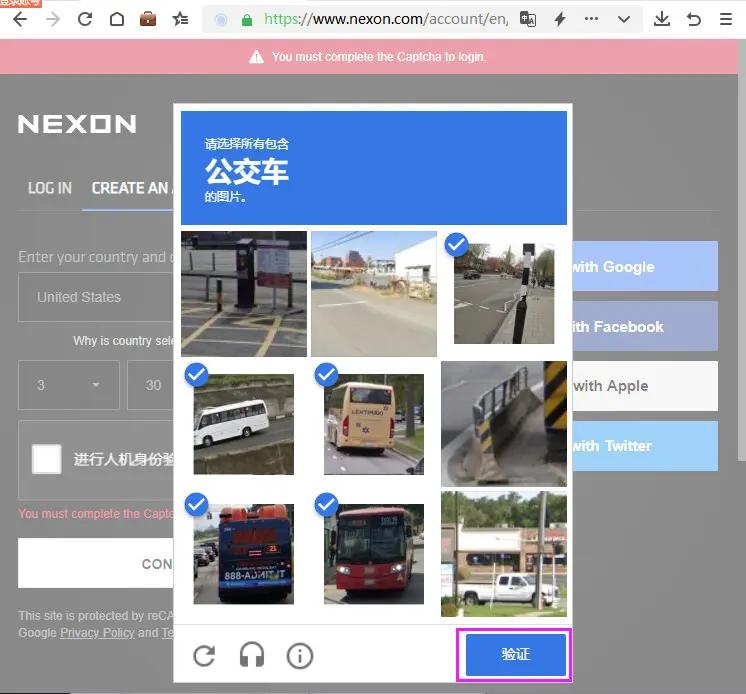Viewport: 746px width, 694px height.
Task: Select the white pickup truck captcha tile
Action: click(504, 554)
